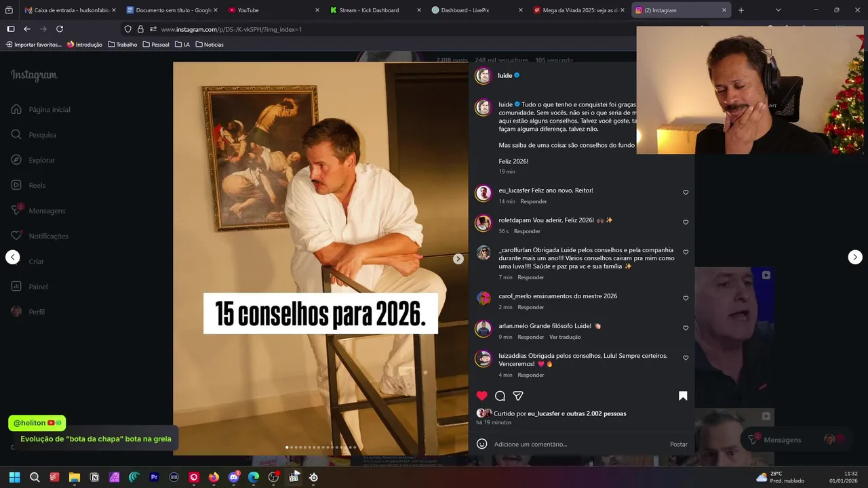Viewport: 868px width, 488px height.
Task: Open the Trabalho bookmarks folder
Action: [122, 45]
